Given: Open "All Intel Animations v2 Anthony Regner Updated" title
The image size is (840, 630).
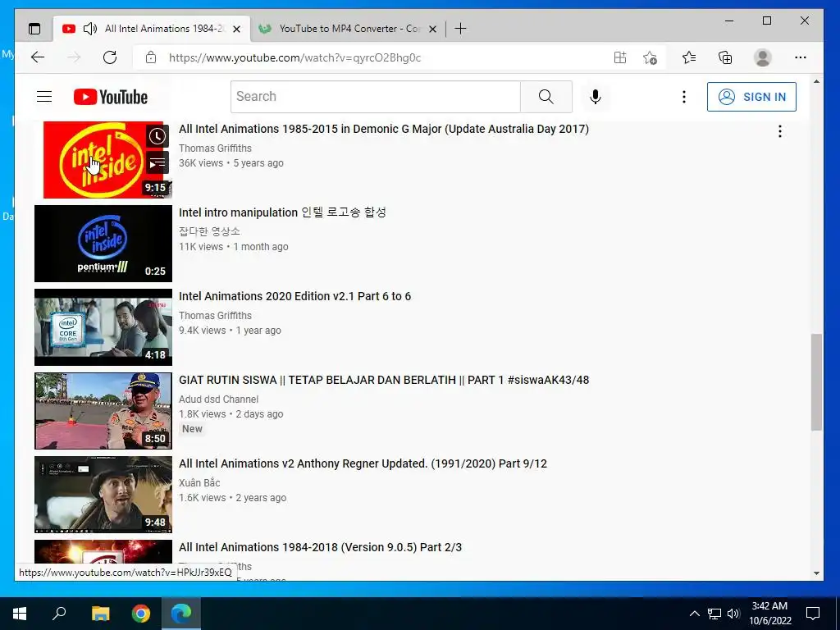Looking at the screenshot, I should point(363,463).
